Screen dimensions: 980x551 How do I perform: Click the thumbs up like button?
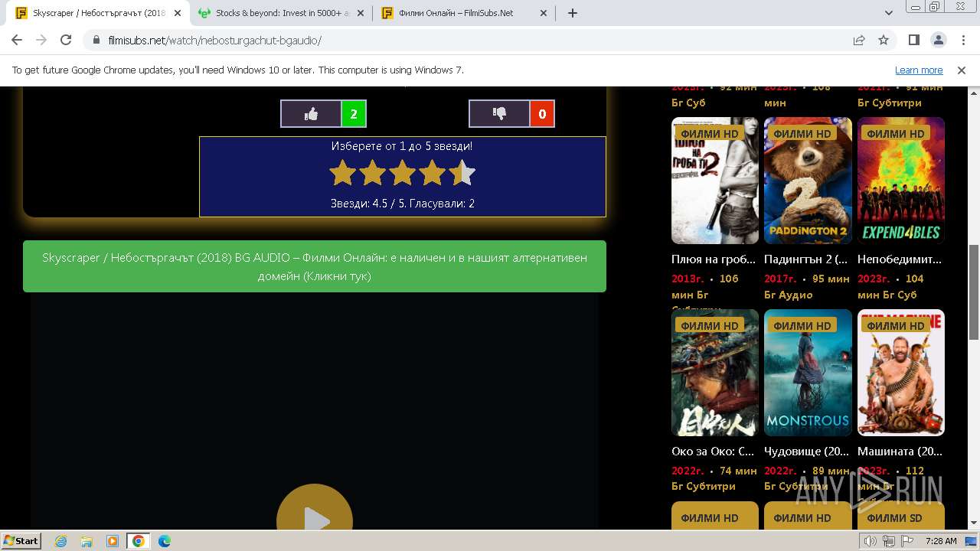click(x=311, y=114)
